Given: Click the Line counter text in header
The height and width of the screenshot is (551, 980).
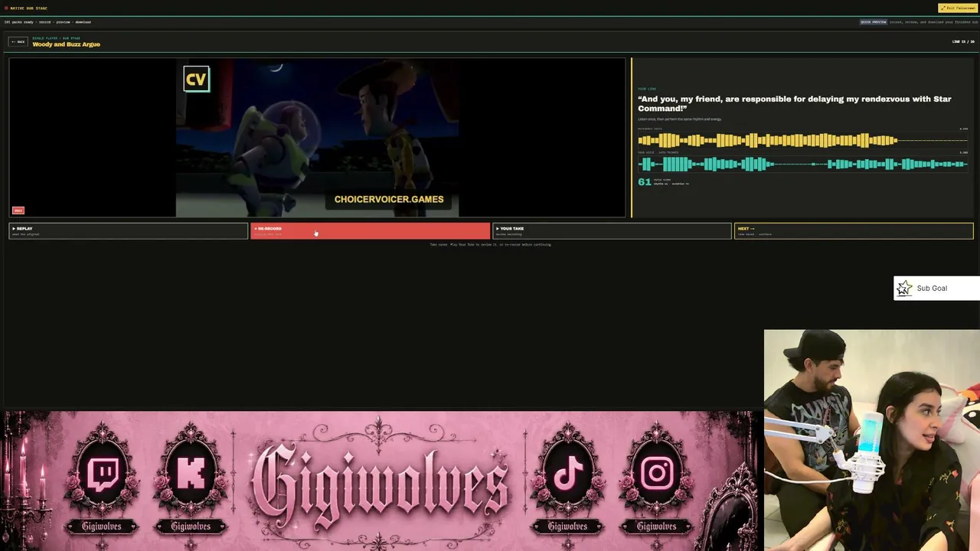Looking at the screenshot, I should [x=963, y=41].
